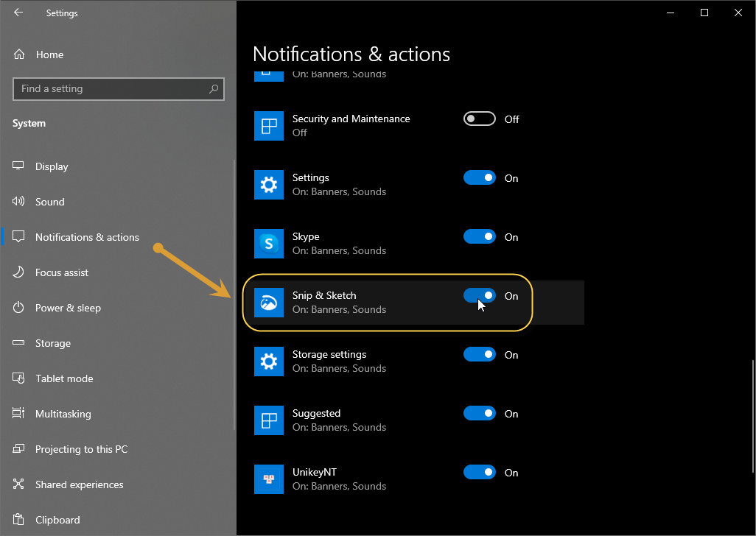Viewport: 756px width, 536px height.
Task: Click the Clipboard icon
Action: point(18,519)
